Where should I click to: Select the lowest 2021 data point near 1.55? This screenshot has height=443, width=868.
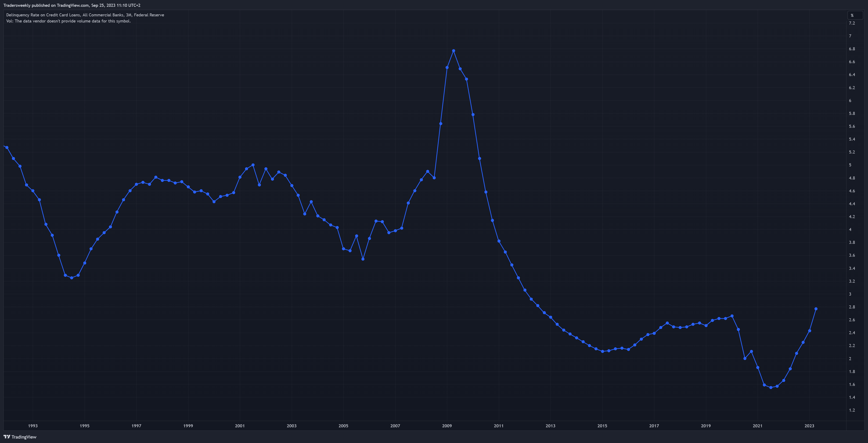771,387
